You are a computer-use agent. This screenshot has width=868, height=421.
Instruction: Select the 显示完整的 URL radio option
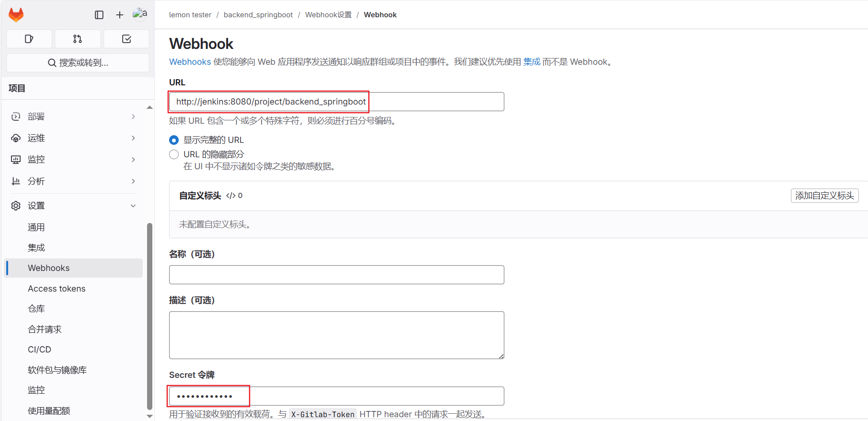(174, 140)
